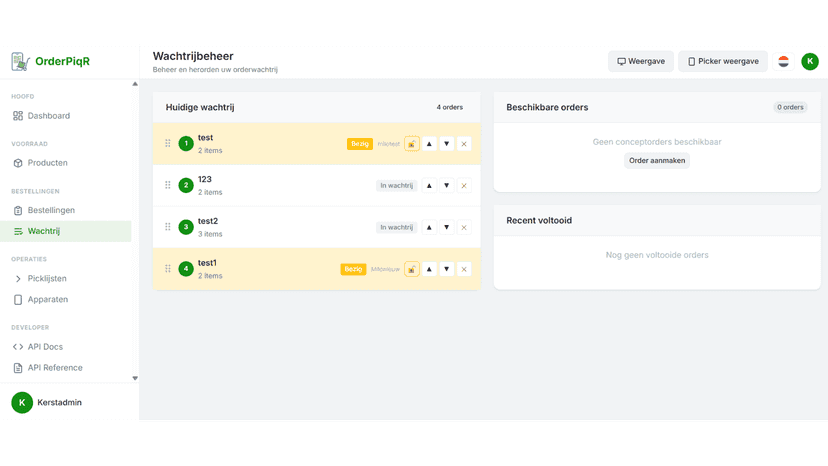Image resolution: width=828 pixels, height=466 pixels.
Task: Click position badge 2 of 123
Action: click(186, 185)
